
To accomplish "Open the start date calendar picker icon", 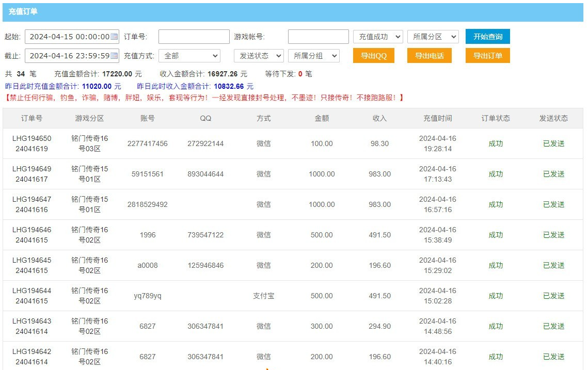I will click(x=114, y=37).
